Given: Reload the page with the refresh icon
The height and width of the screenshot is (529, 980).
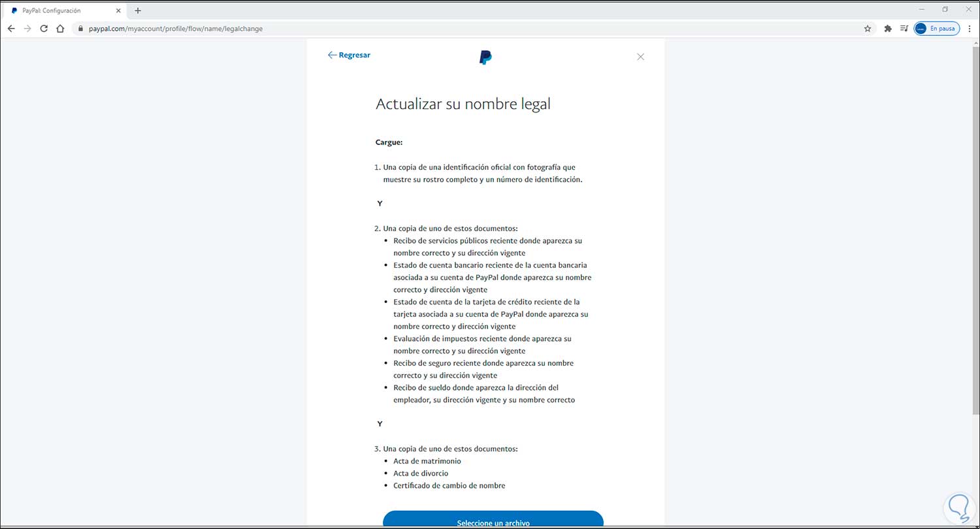Looking at the screenshot, I should click(x=44, y=28).
